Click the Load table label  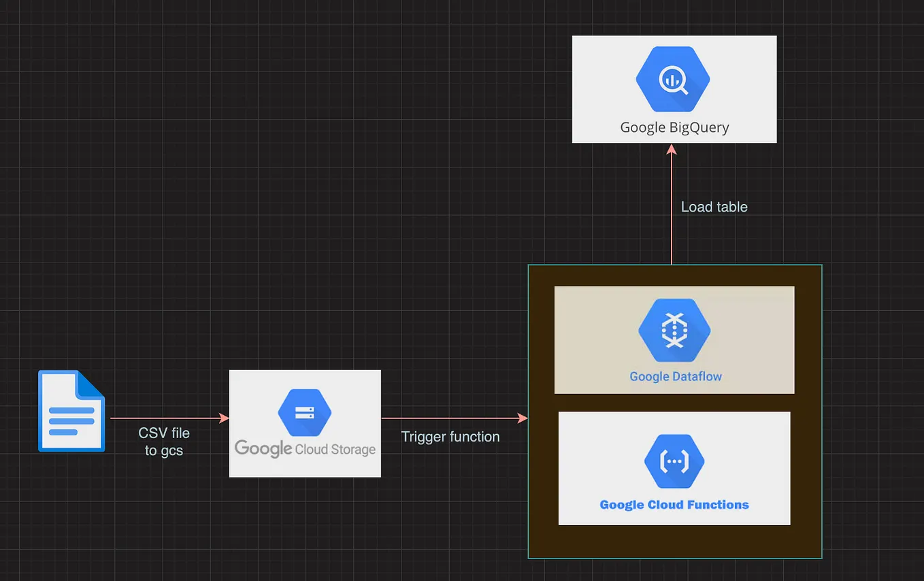click(714, 207)
